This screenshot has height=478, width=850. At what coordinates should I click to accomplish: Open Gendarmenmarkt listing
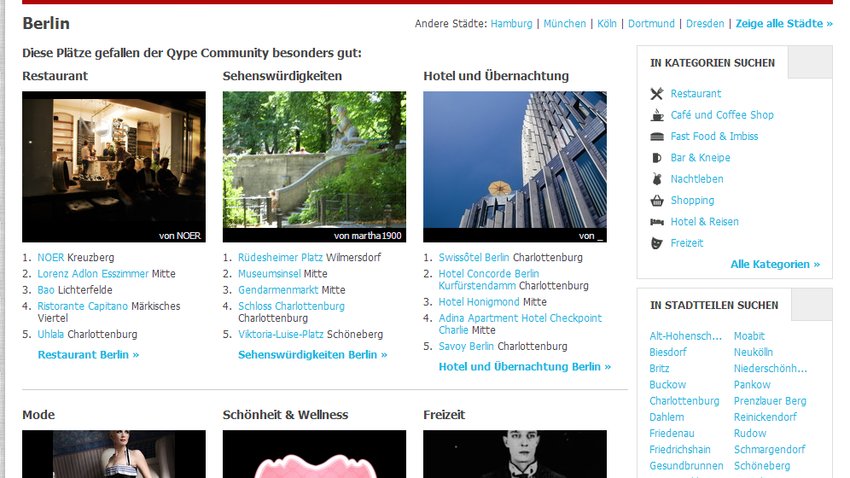pos(278,290)
